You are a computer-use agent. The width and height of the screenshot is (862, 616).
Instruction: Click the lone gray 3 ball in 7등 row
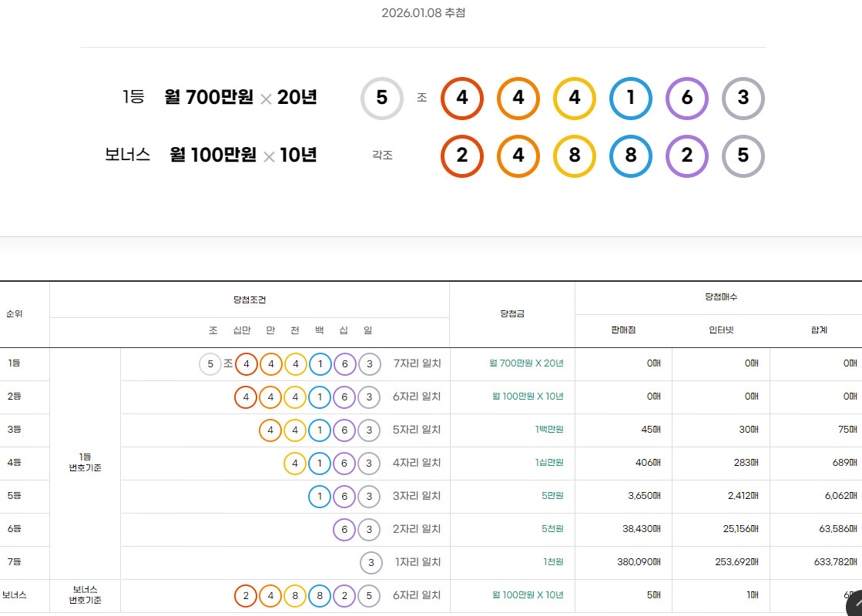(x=371, y=563)
